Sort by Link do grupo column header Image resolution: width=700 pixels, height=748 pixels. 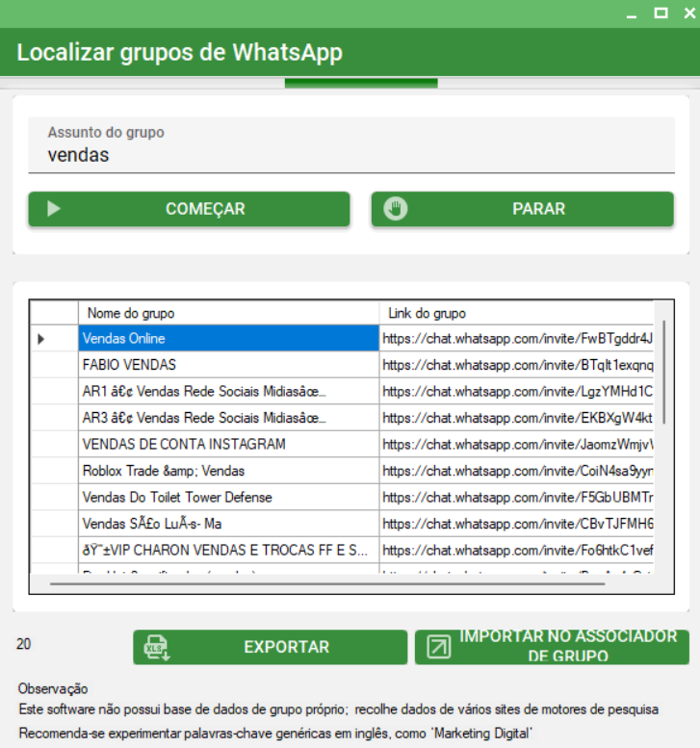tap(516, 313)
